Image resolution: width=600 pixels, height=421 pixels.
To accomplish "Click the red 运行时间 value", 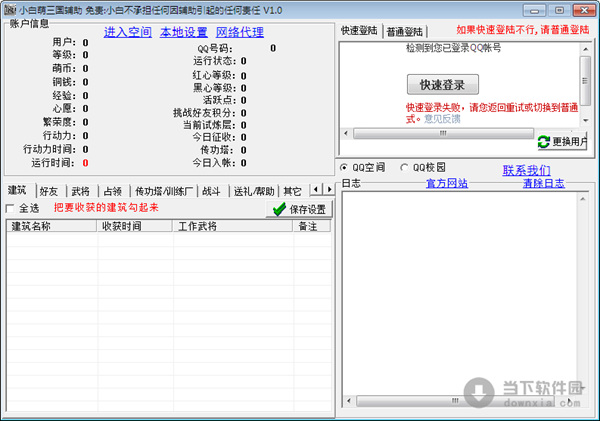I will click(85, 163).
